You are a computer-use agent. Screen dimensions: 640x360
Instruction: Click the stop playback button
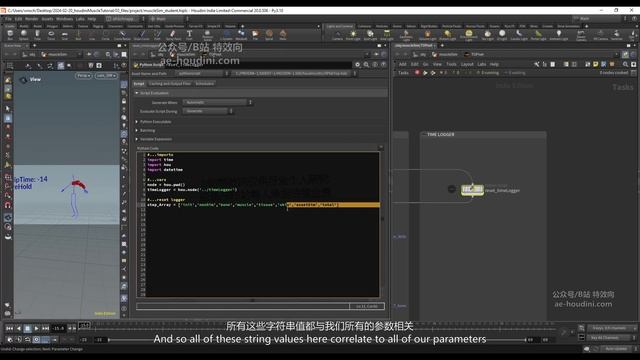(27, 328)
